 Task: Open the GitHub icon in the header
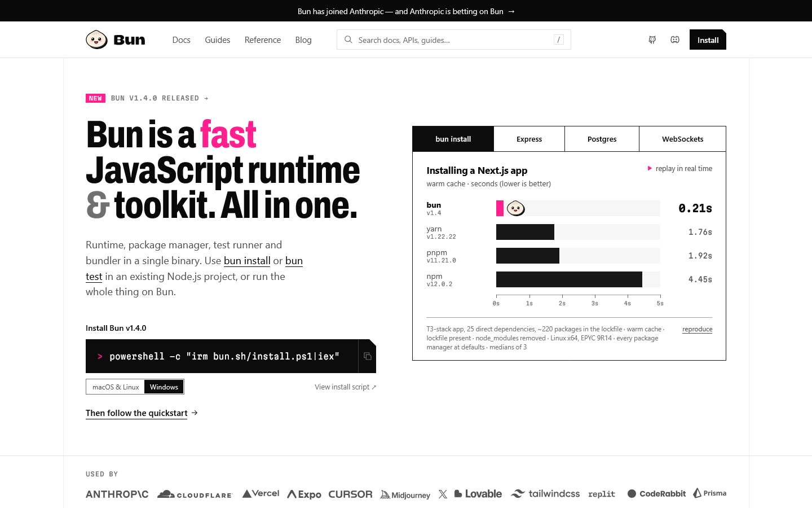652,40
